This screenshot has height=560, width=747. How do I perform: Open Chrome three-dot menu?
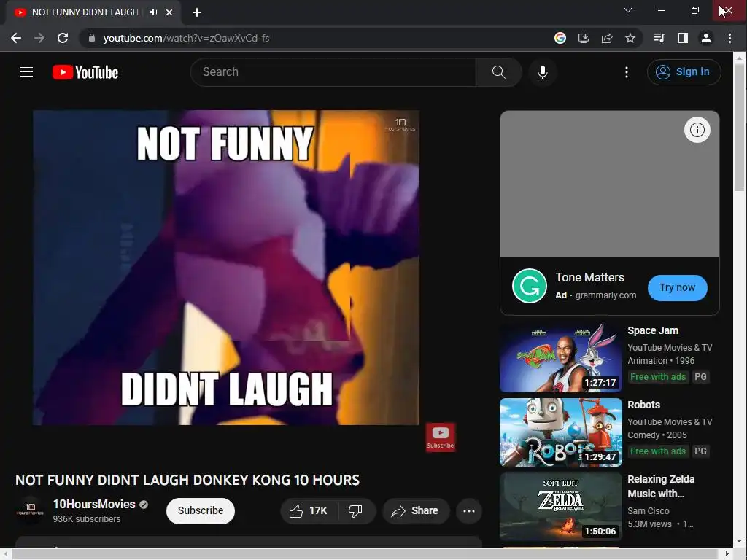pos(729,38)
